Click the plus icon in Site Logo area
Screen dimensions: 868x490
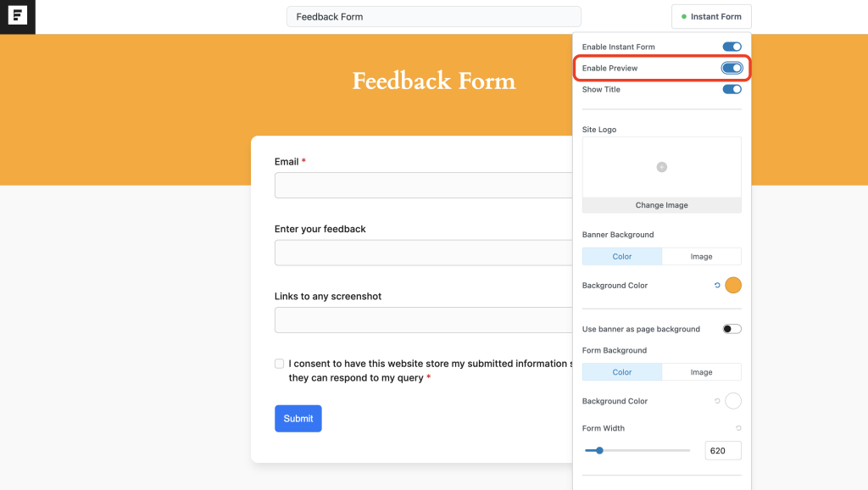coord(661,167)
